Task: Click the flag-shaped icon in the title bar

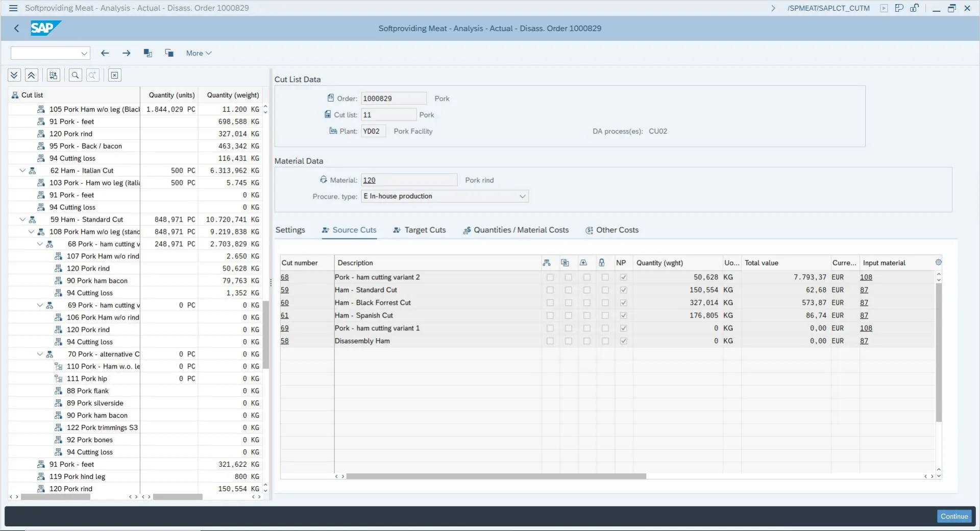Action: click(x=899, y=8)
